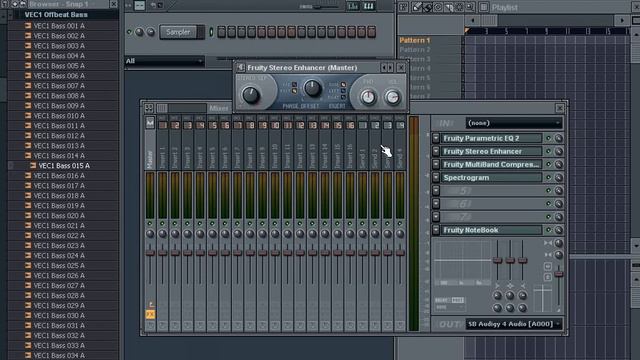This screenshot has height=360, width=640.
Task: Click the first EQ band slider in mixer panel
Action: click(x=497, y=260)
